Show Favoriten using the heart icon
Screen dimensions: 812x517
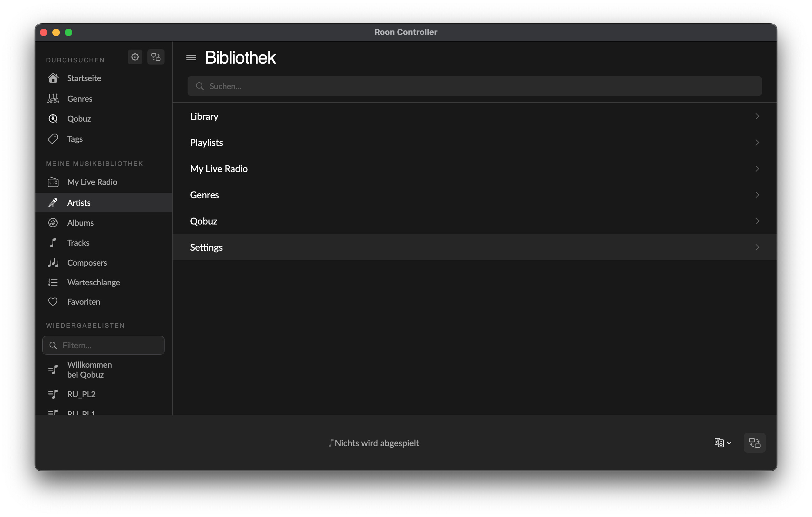(x=53, y=302)
